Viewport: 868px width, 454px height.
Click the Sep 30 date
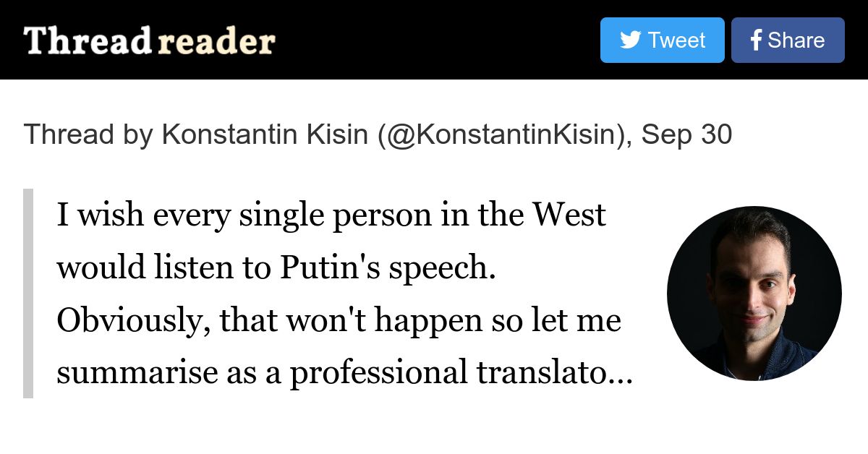[686, 134]
